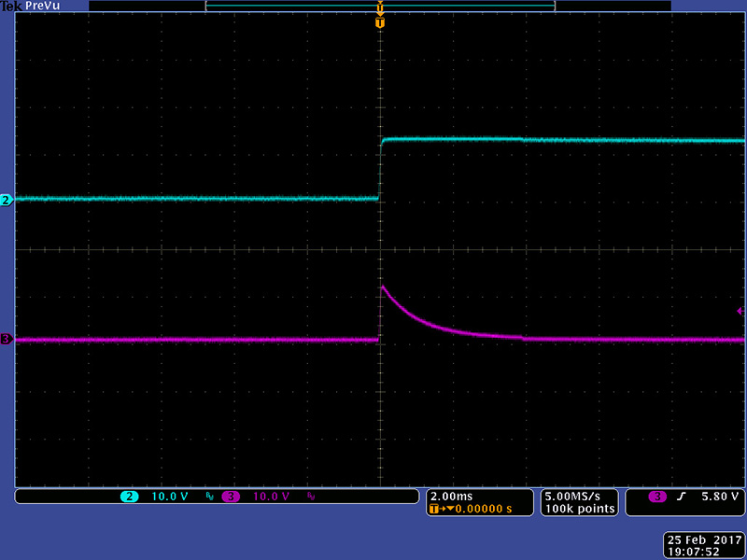The width and height of the screenshot is (747, 560).
Task: Click the channel 2 ground marker
Action: tap(6, 200)
